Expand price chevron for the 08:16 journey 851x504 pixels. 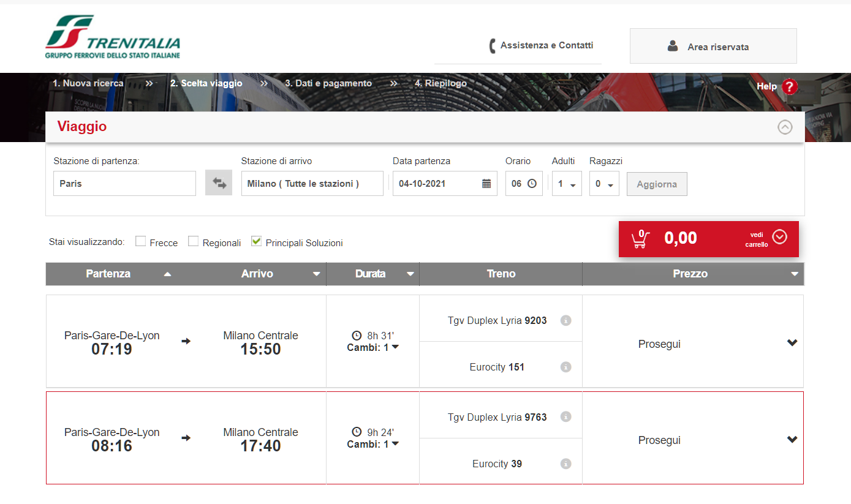click(792, 439)
